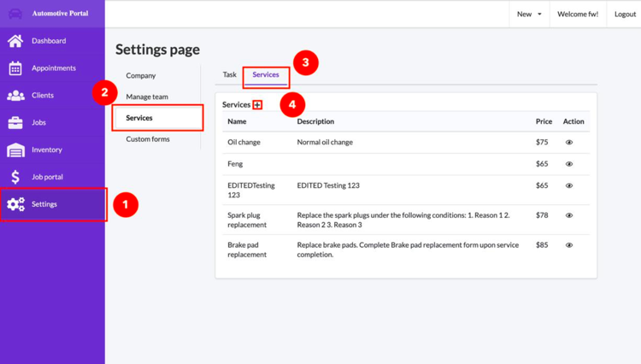Select the Clients people icon
The height and width of the screenshot is (364, 641).
click(x=15, y=96)
